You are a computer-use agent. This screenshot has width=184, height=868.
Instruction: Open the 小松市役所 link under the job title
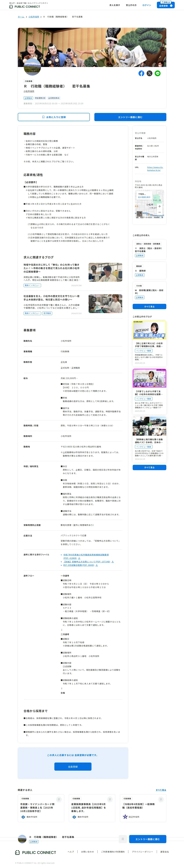point(29,91)
